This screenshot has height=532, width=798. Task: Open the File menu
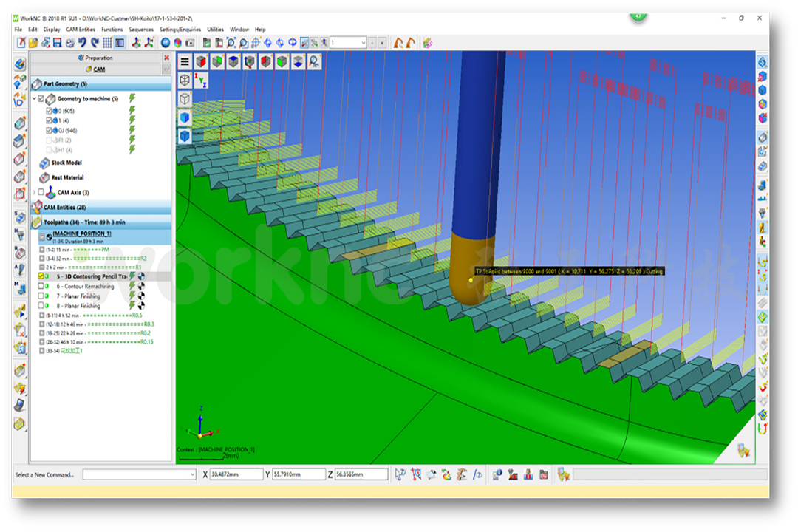[18, 30]
